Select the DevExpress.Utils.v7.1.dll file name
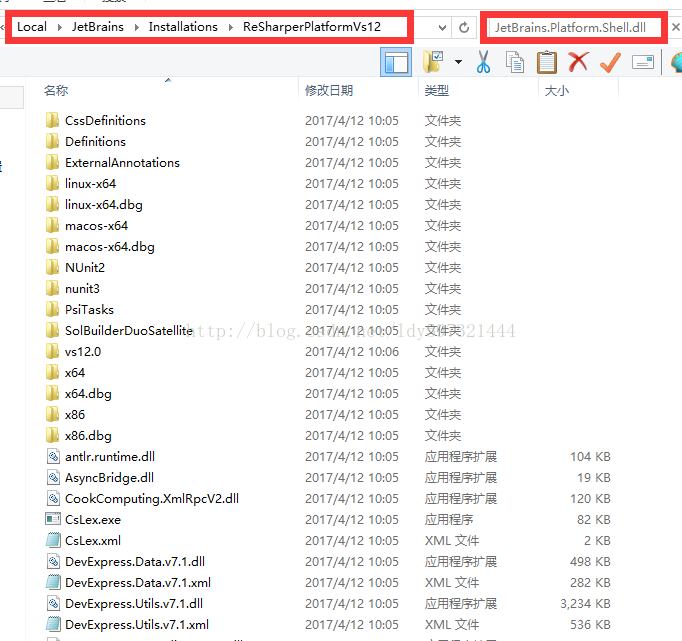Image resolution: width=682 pixels, height=641 pixels. click(134, 604)
